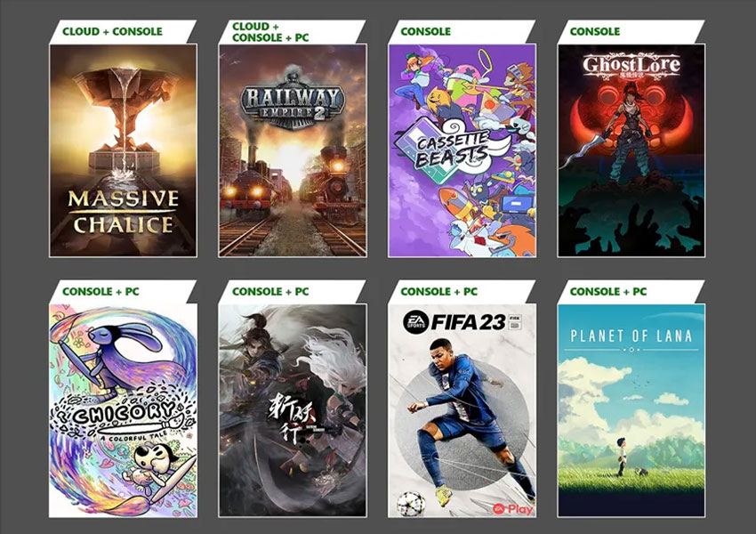Click the Console tab above Cassette Beasts
The width and height of the screenshot is (756, 534).
tap(426, 31)
